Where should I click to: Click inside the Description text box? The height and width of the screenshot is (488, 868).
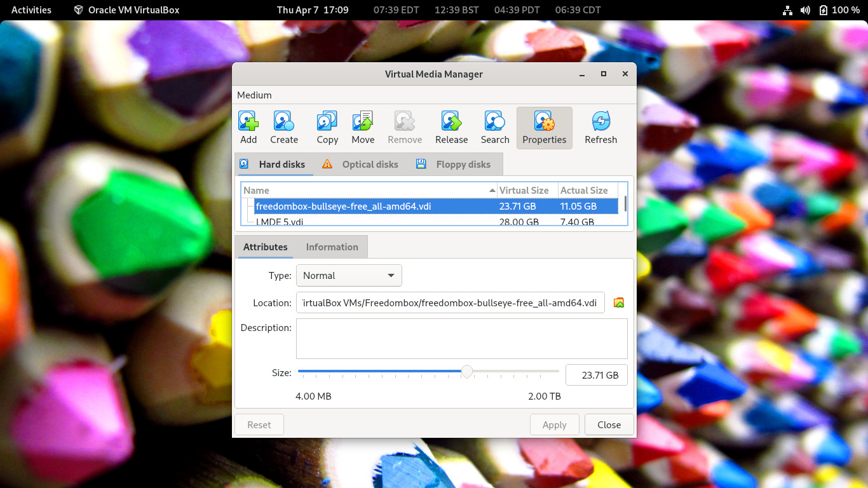461,339
